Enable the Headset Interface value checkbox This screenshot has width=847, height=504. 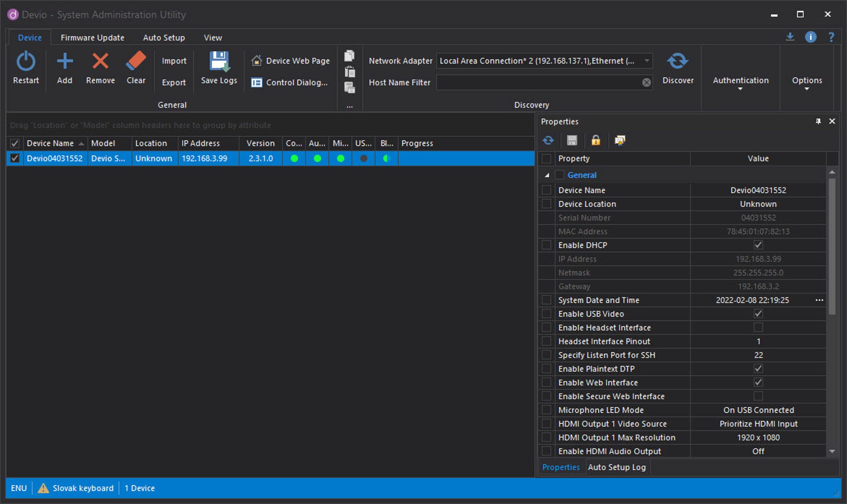pos(758,327)
